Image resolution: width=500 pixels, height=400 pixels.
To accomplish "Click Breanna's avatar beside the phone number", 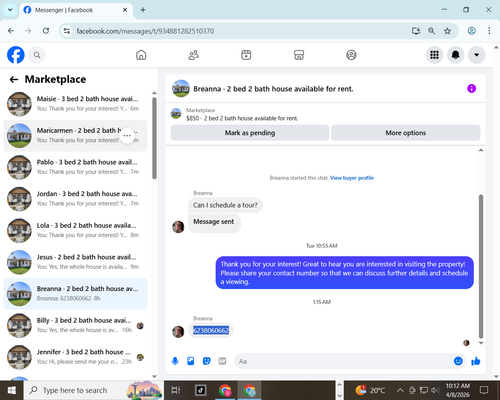I will 178,332.
